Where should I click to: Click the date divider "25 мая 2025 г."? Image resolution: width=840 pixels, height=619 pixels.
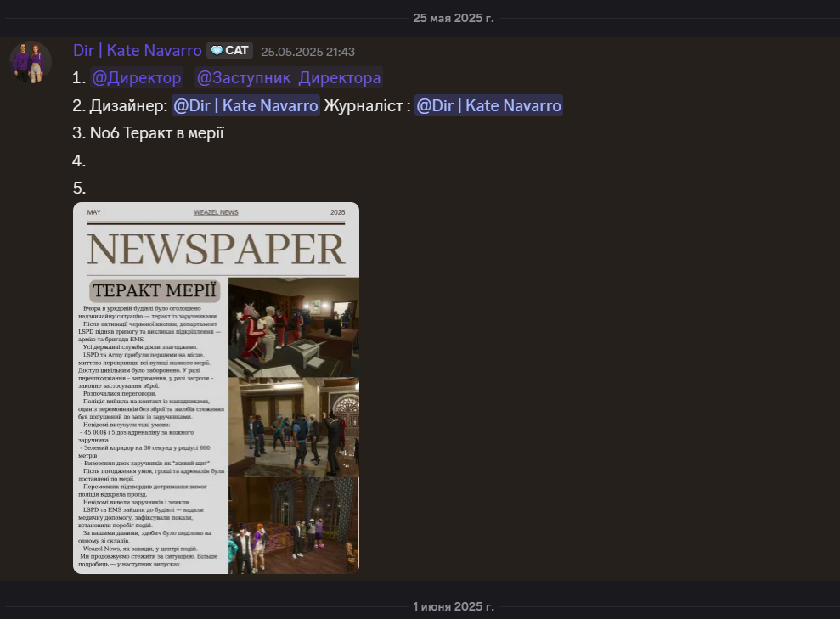point(454,18)
